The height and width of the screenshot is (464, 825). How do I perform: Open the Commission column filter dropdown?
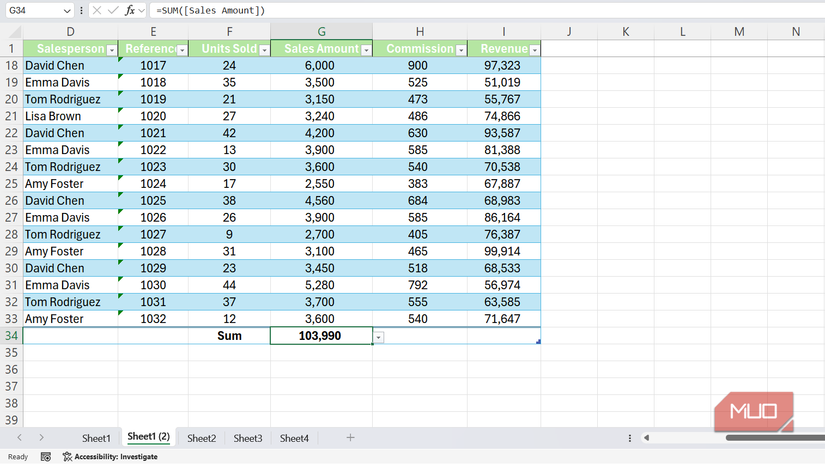[x=461, y=50]
